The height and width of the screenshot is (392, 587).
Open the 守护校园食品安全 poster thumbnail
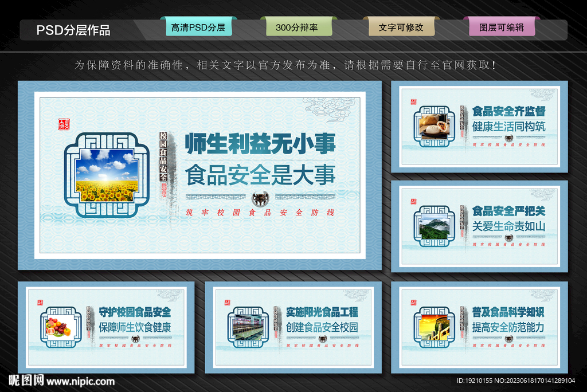[x=106, y=327]
